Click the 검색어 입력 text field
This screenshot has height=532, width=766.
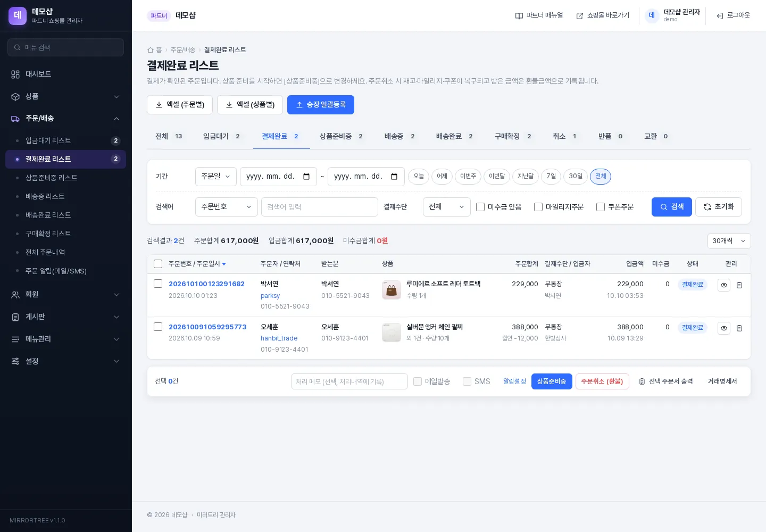point(320,207)
